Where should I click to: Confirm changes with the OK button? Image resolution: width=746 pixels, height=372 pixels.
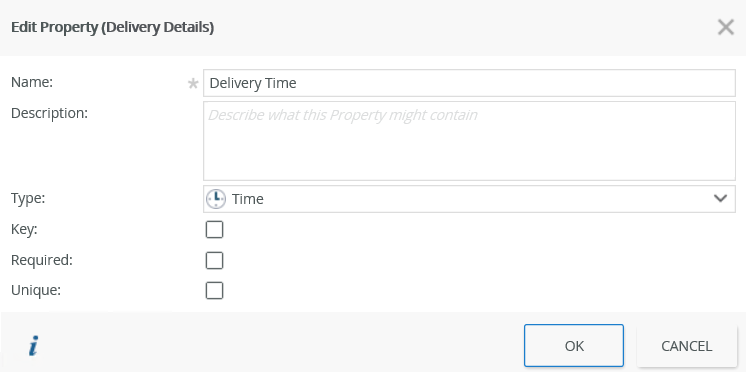click(x=574, y=346)
